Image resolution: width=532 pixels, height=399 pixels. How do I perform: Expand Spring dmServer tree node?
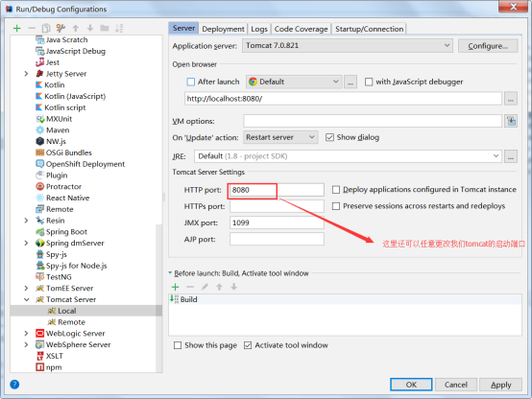point(26,243)
